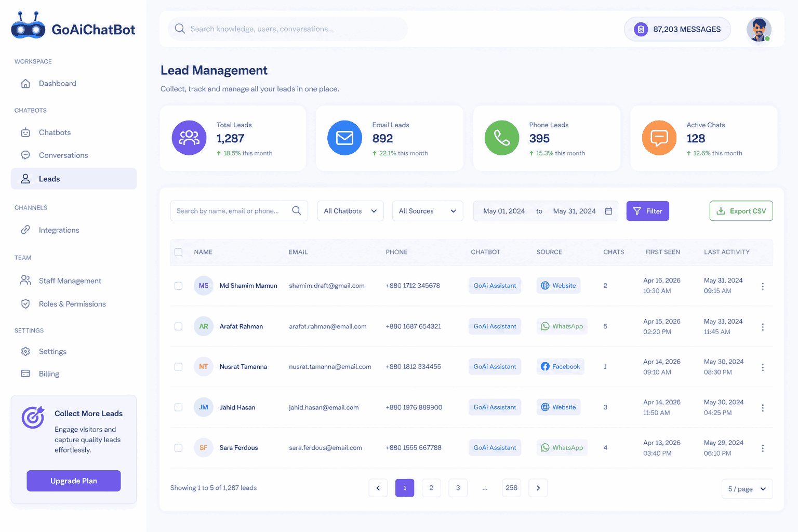Open row actions menu for Arafat Rahman
798x532 pixels.
point(763,327)
